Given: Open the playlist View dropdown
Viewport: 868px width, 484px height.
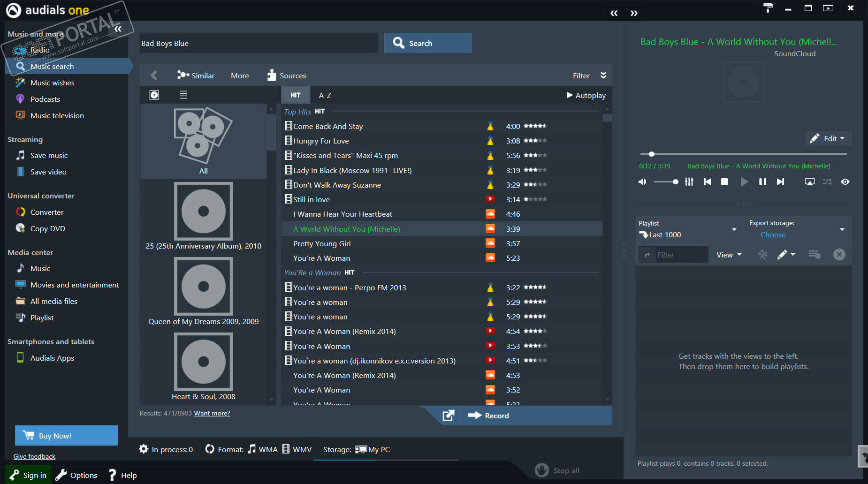Looking at the screenshot, I should (x=729, y=255).
